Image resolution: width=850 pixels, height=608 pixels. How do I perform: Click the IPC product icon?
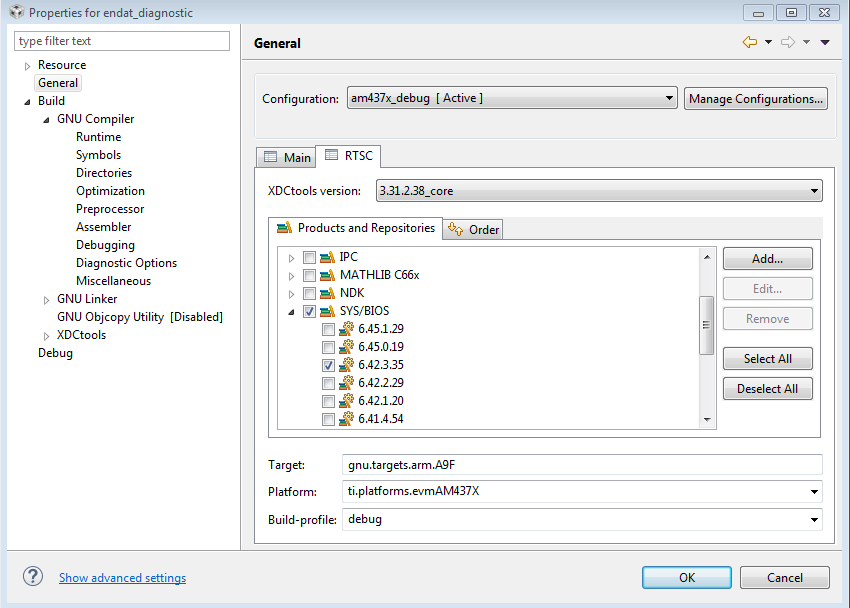tap(327, 257)
